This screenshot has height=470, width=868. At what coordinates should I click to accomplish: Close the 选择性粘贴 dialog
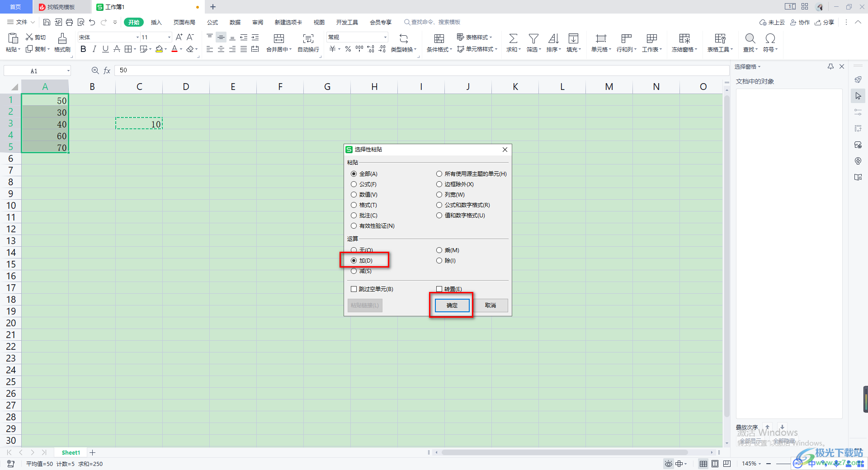pos(505,150)
